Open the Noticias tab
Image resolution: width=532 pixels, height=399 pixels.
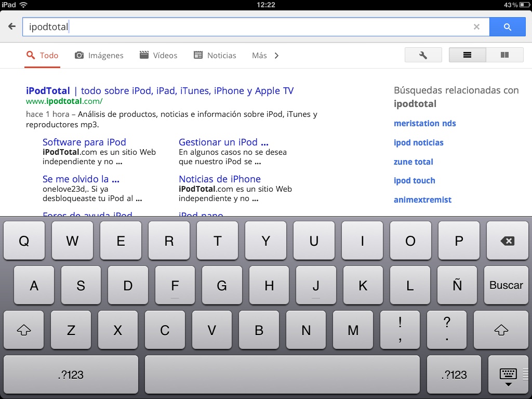[x=215, y=55]
